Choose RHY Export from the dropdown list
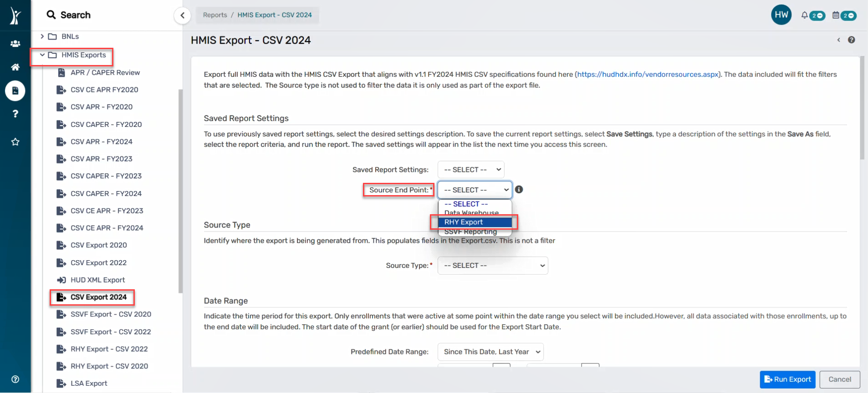Image resolution: width=868 pixels, height=393 pixels. pyautogui.click(x=474, y=222)
